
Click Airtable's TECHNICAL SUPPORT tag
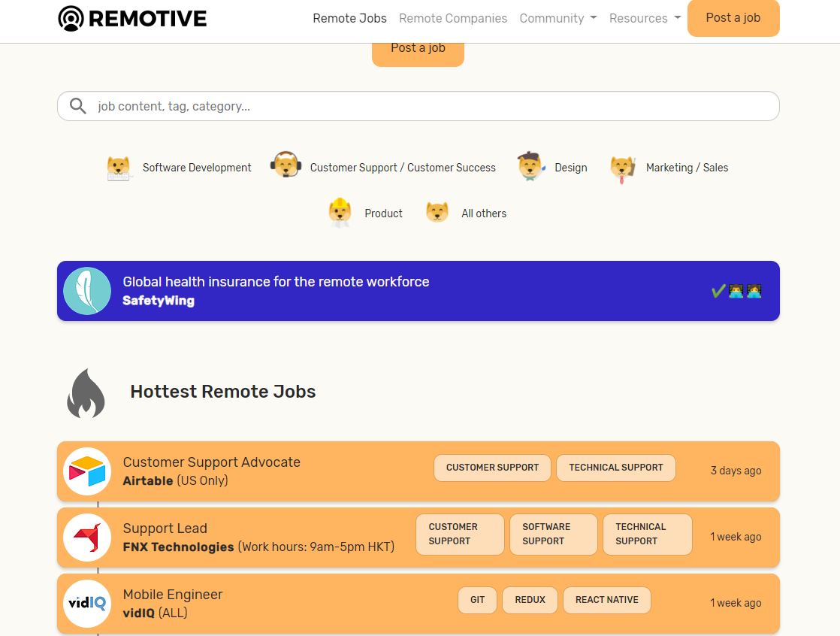[616, 468]
